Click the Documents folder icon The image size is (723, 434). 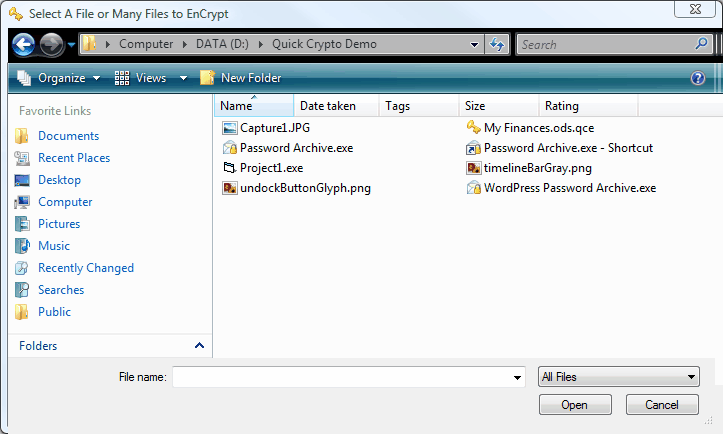pyautogui.click(x=22, y=136)
